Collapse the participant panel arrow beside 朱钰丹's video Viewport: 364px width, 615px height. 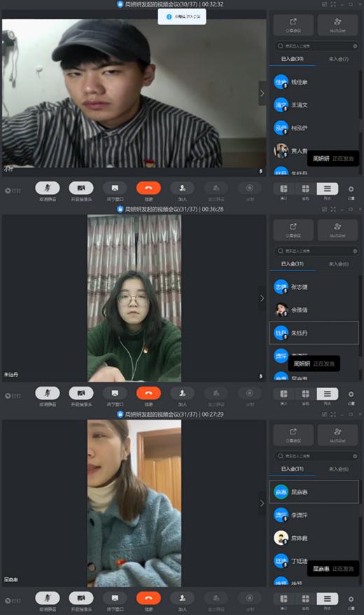(262, 298)
